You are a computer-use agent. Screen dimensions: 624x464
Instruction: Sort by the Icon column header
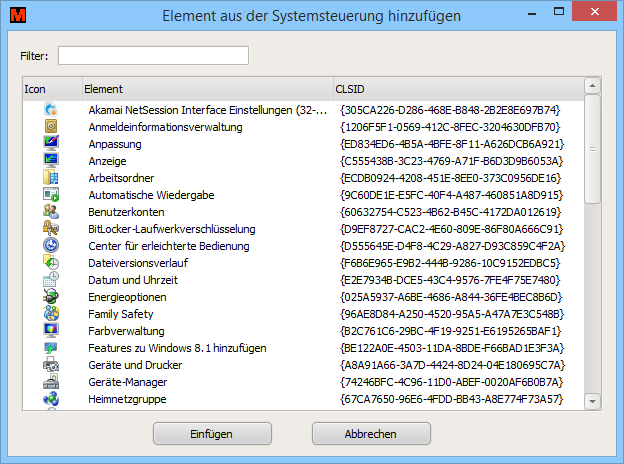52,89
